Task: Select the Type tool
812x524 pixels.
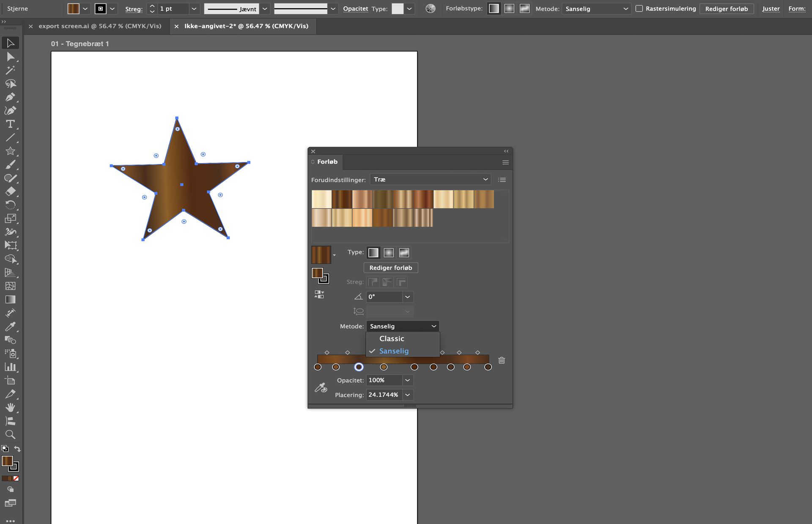Action: tap(10, 124)
